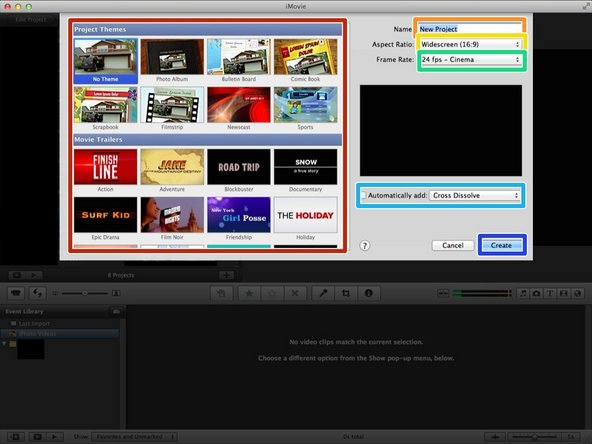Click the add selection to project icon
Image resolution: width=592 pixels, height=444 pixels.
[222, 293]
